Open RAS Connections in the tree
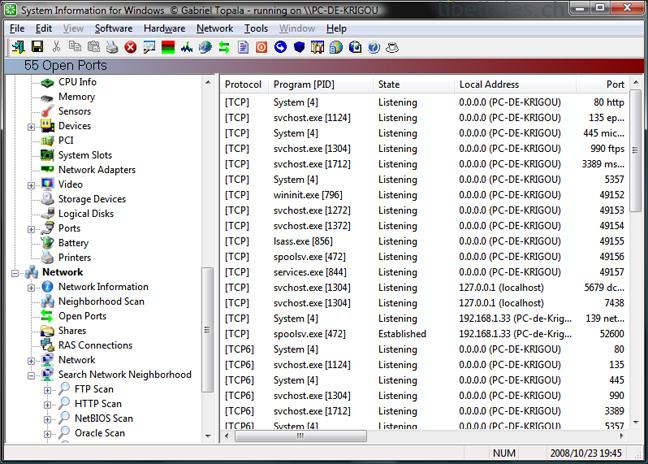648x464 pixels. click(95, 345)
